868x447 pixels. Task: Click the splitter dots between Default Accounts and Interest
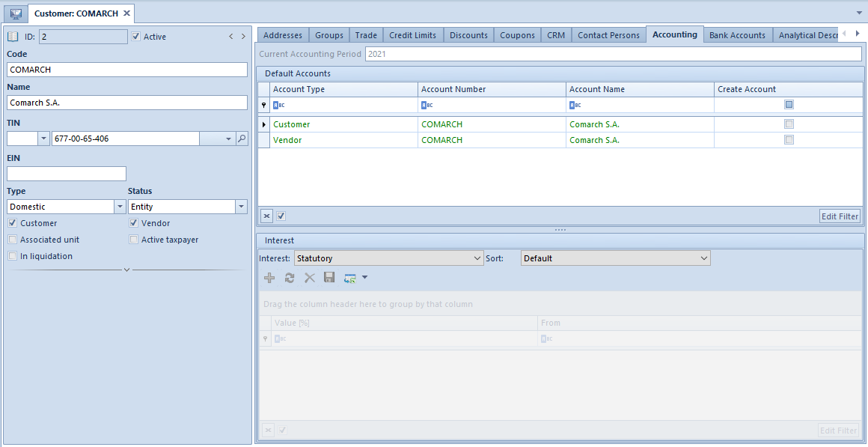[560, 229]
